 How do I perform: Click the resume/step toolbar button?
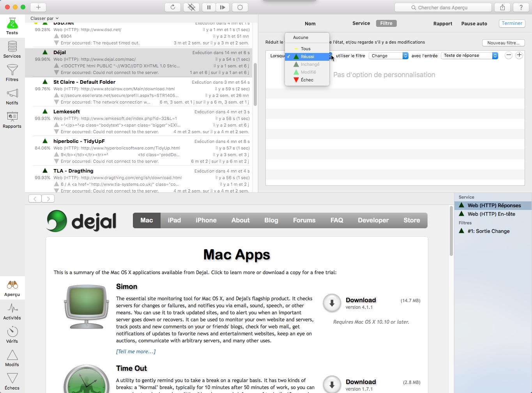223,7
